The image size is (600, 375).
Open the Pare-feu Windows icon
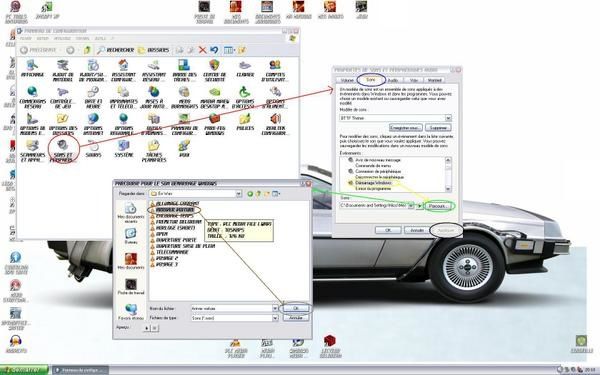tap(214, 124)
